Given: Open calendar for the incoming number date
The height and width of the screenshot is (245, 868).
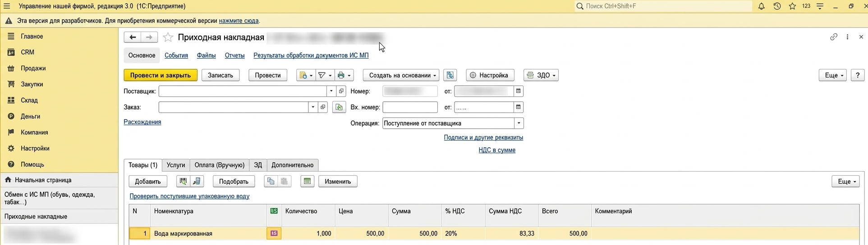Looking at the screenshot, I should pyautogui.click(x=519, y=107).
